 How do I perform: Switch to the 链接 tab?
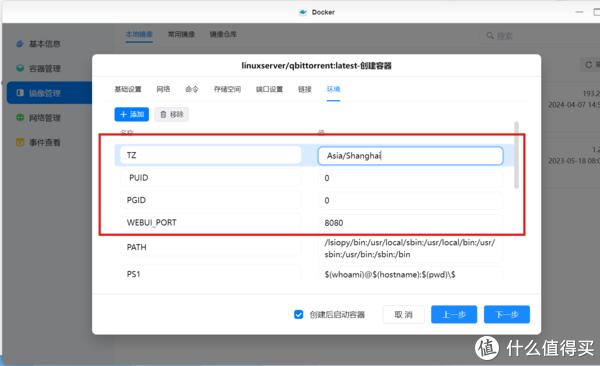tap(305, 89)
